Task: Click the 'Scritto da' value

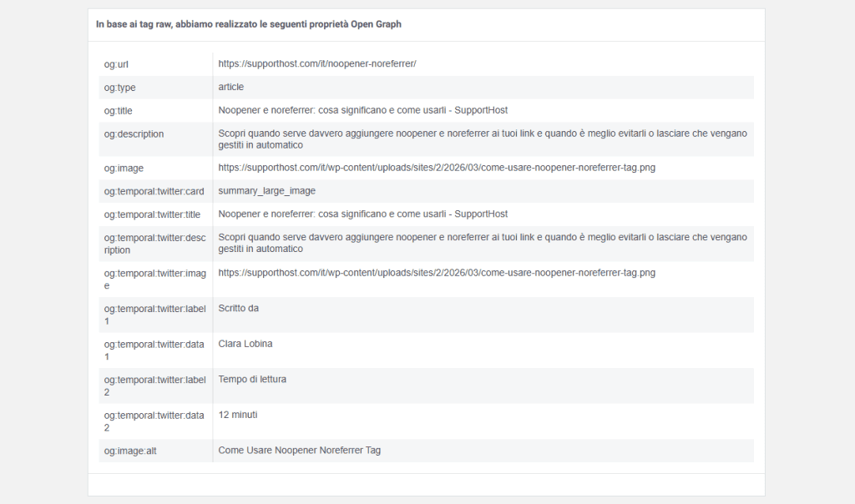Action: pyautogui.click(x=238, y=309)
